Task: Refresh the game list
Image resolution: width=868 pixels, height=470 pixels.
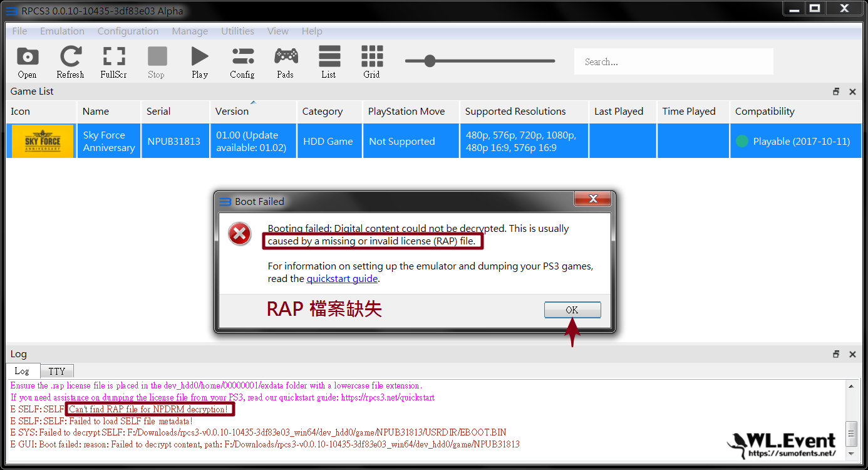Action: pos(70,62)
